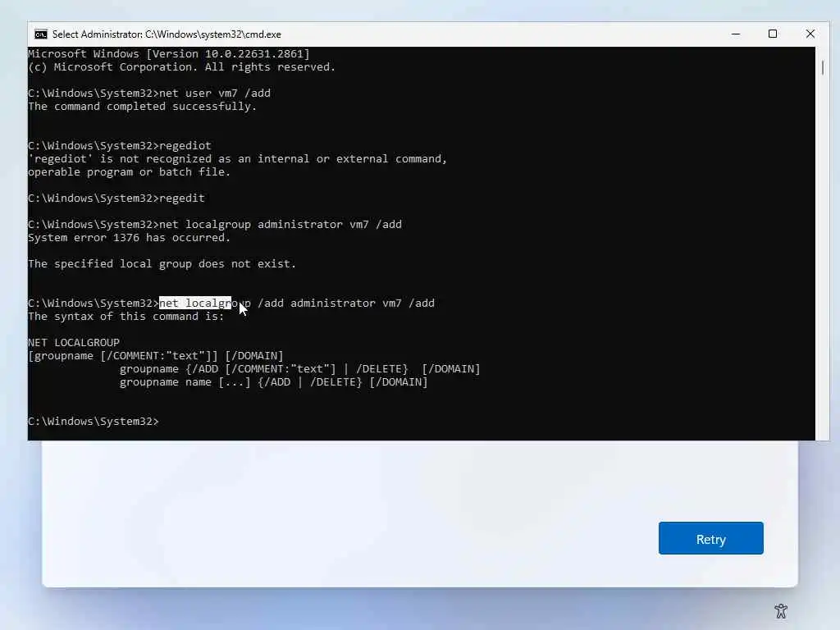Click the 'NET LOCALGROUP' syntax heading
Viewport: 840px width, 630px height.
point(74,343)
